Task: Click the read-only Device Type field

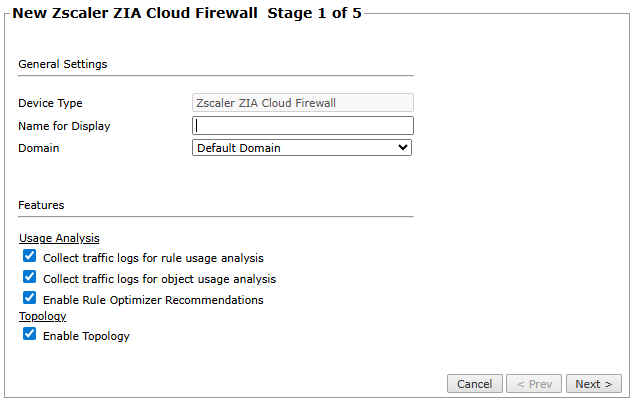Action: 302,103
